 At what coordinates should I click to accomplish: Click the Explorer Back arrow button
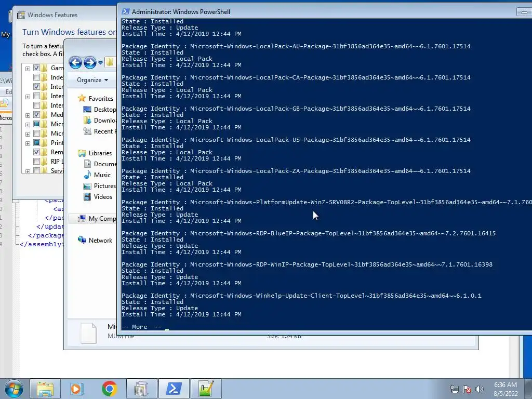(75, 62)
